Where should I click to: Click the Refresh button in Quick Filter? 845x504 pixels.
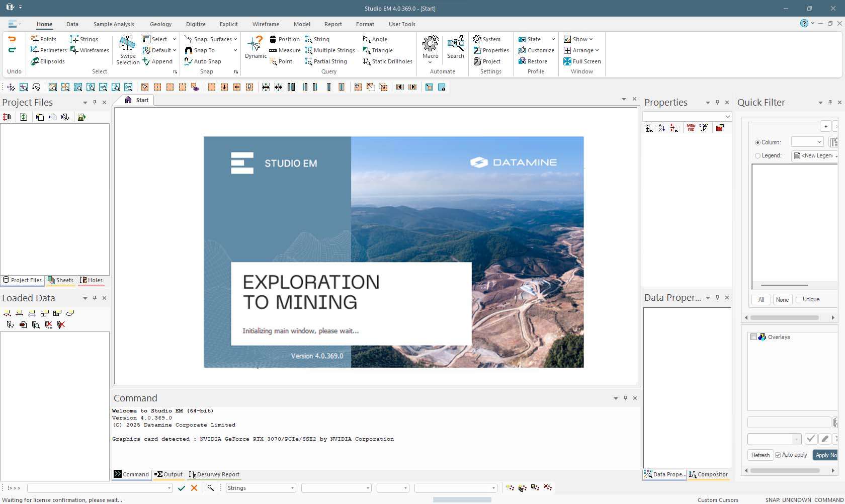click(760, 455)
